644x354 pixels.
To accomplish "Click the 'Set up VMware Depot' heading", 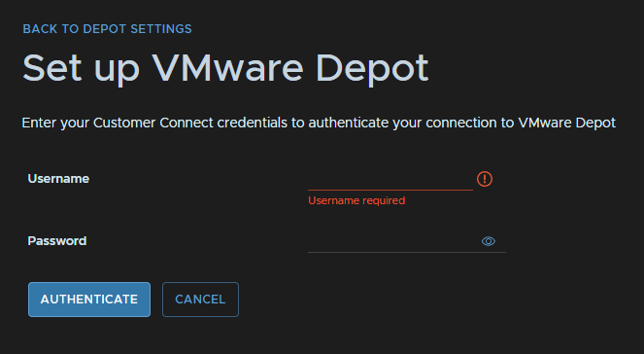I will pos(225,69).
